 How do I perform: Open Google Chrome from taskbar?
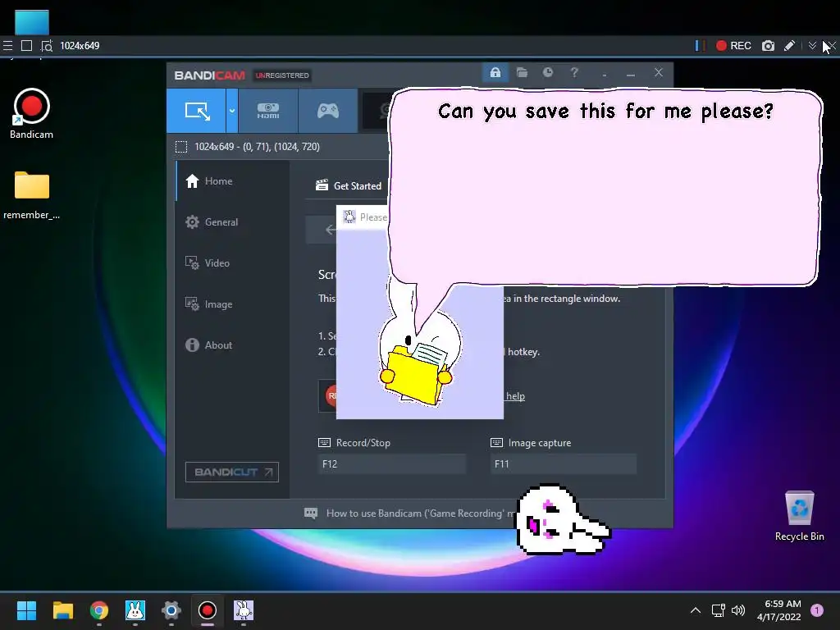99,610
